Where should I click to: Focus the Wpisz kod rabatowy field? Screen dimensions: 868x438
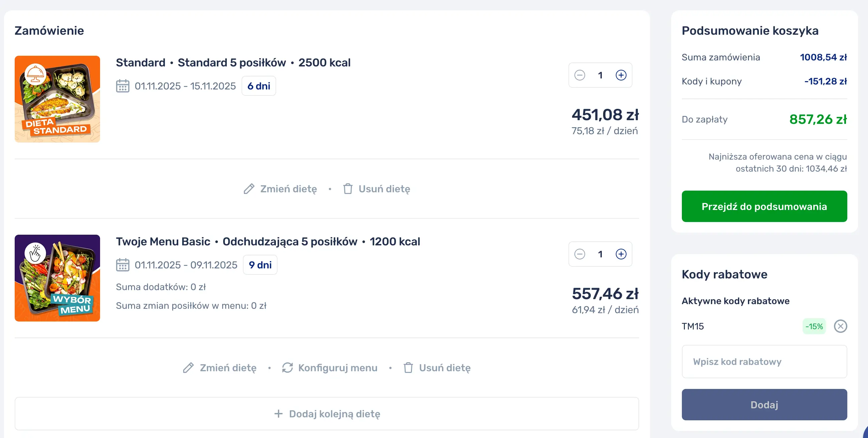tap(764, 362)
